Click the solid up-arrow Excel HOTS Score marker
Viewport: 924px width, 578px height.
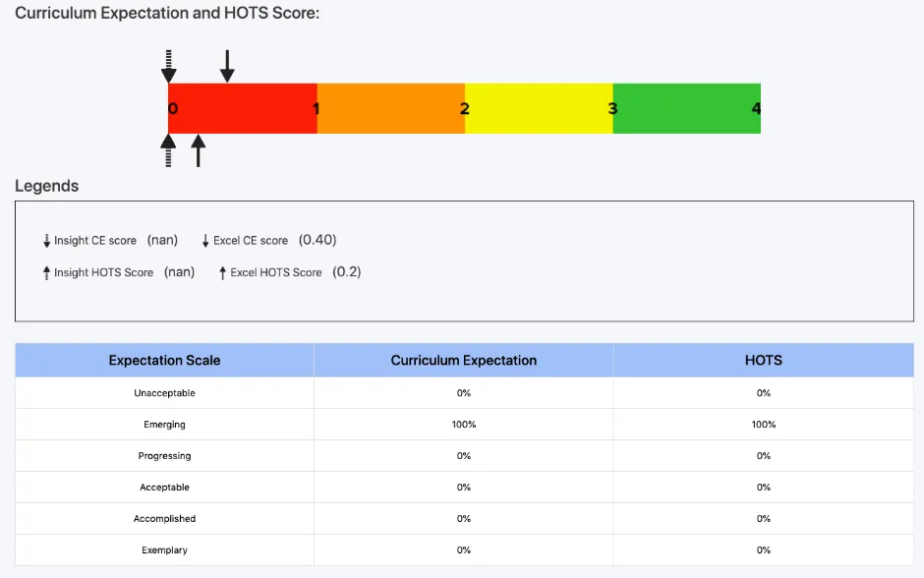(198, 149)
